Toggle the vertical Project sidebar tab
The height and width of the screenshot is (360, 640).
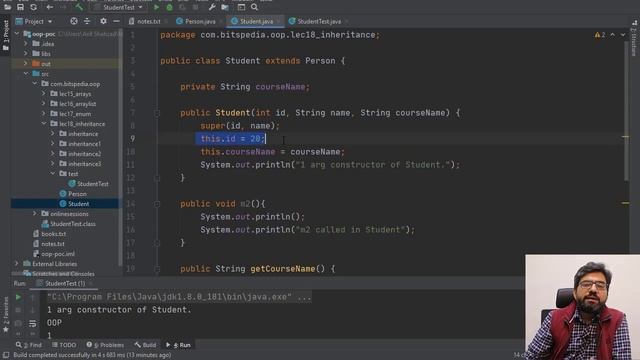(x=6, y=36)
